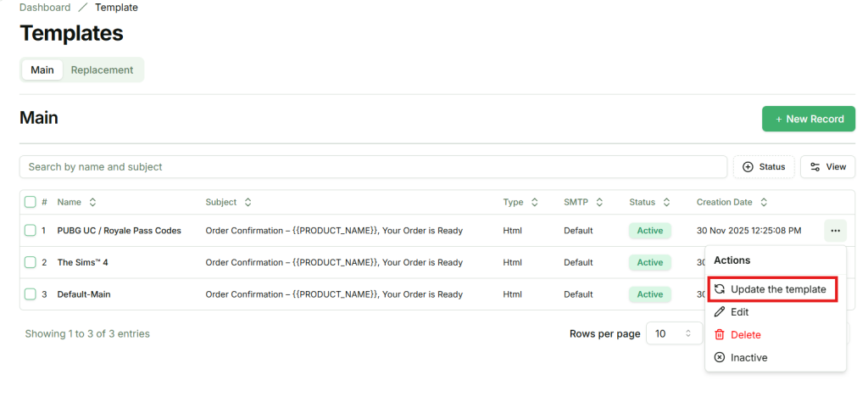The height and width of the screenshot is (397, 868).
Task: Click the three-dots actions icon for PUBG row
Action: [x=835, y=230]
